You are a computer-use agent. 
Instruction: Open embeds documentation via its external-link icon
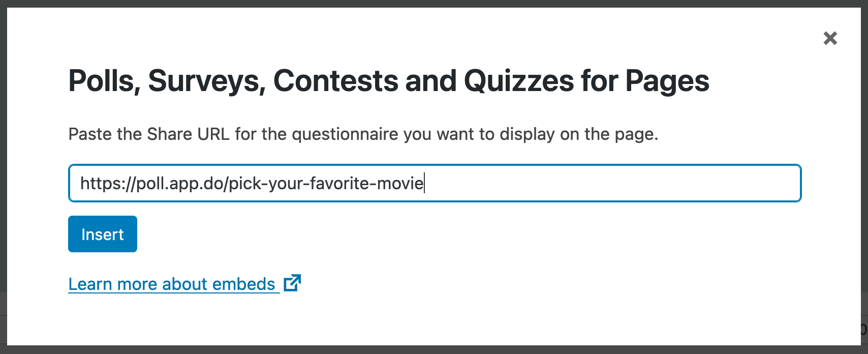coord(291,283)
